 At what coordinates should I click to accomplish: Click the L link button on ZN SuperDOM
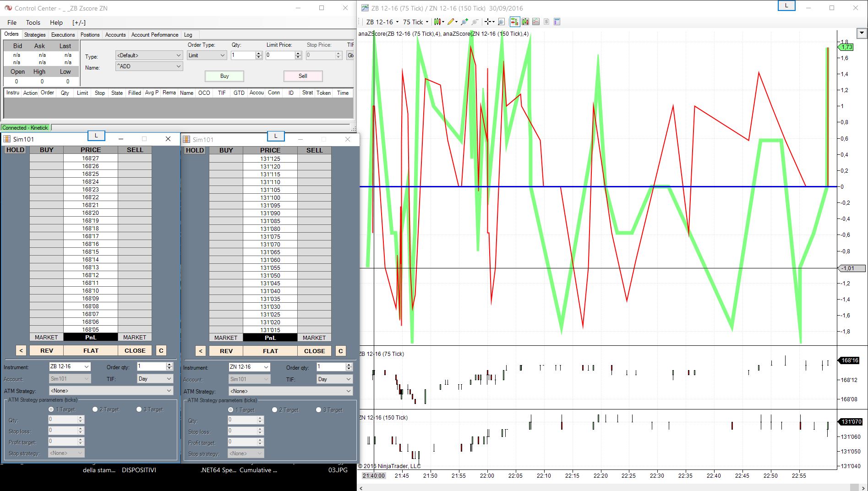[x=276, y=136]
